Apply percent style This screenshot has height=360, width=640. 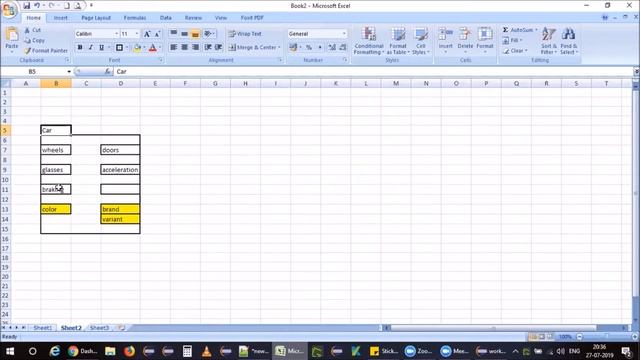click(309, 47)
